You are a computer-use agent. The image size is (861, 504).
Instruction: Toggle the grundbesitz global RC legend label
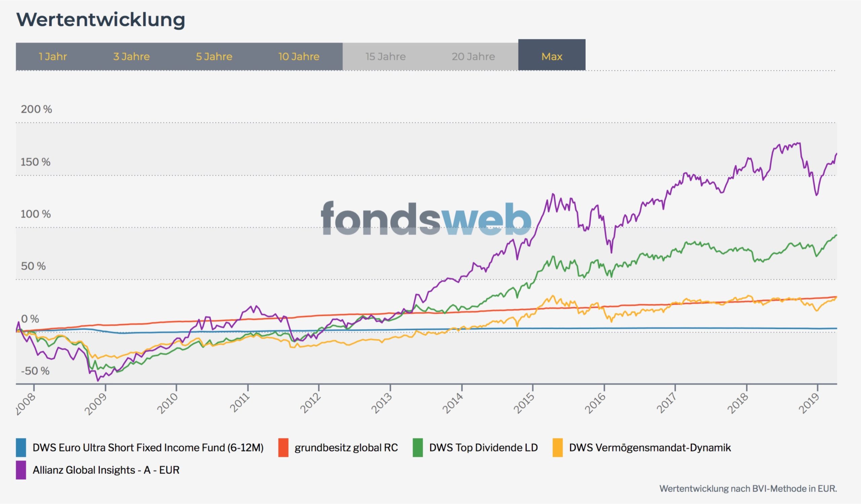346,448
